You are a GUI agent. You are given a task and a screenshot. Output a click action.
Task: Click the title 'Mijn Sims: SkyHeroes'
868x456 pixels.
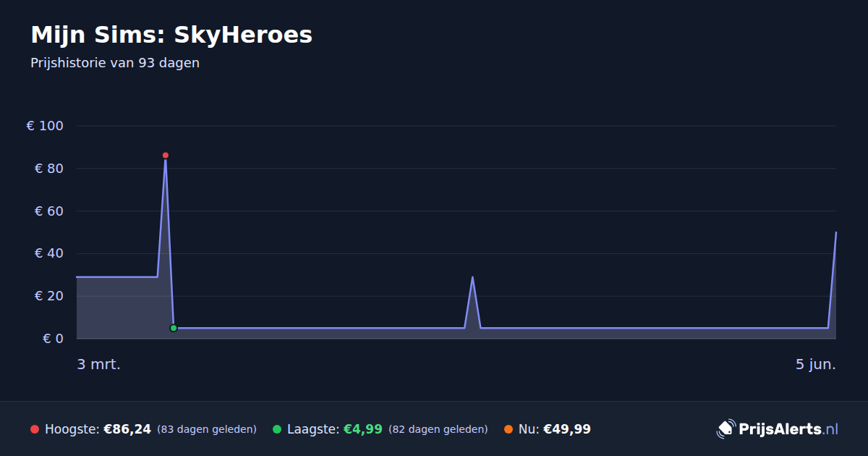click(x=171, y=35)
